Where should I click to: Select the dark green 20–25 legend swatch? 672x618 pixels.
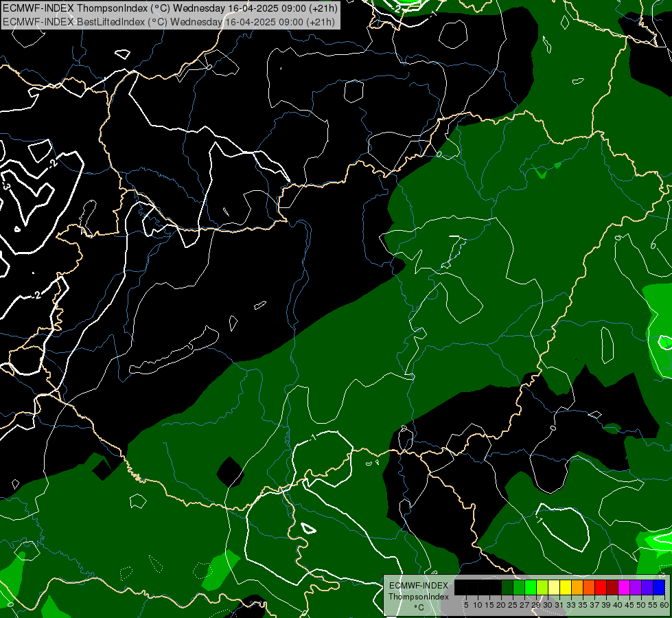tap(507, 587)
